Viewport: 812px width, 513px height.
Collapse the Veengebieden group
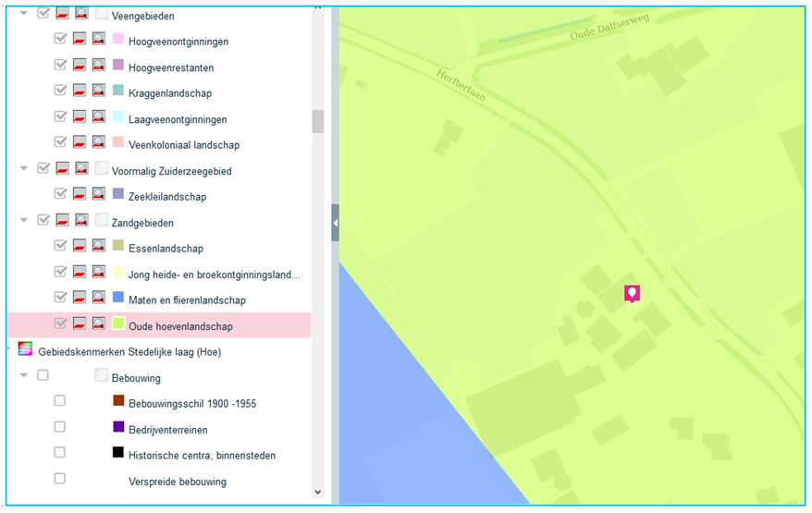pyautogui.click(x=24, y=13)
